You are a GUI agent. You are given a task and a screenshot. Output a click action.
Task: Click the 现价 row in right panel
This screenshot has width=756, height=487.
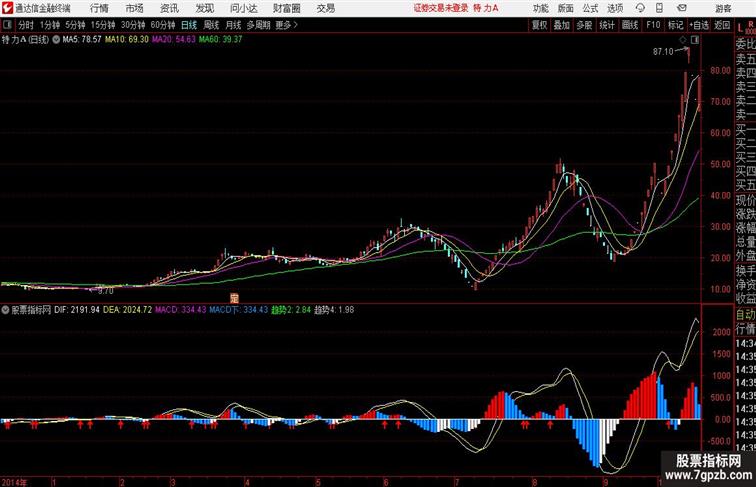point(745,200)
